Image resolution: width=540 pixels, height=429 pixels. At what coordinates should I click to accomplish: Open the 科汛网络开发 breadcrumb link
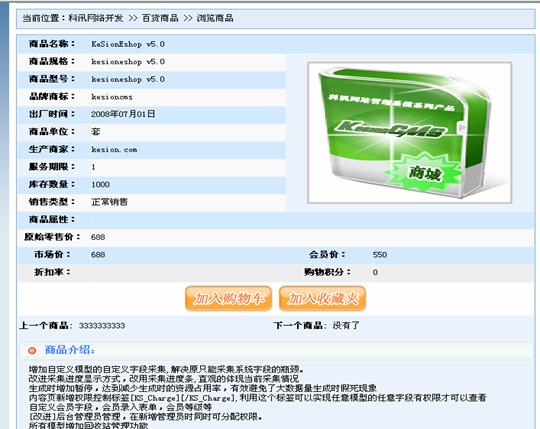click(x=96, y=18)
